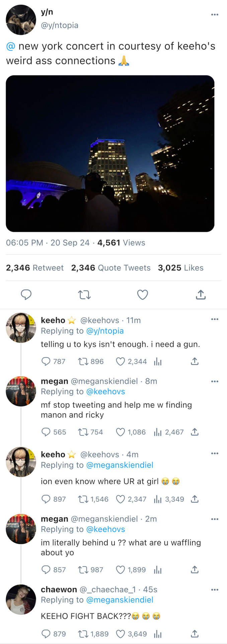227x644 pixels.
Task: Retweet megan's "finding manon and ricky" reply
Action: coord(83,432)
